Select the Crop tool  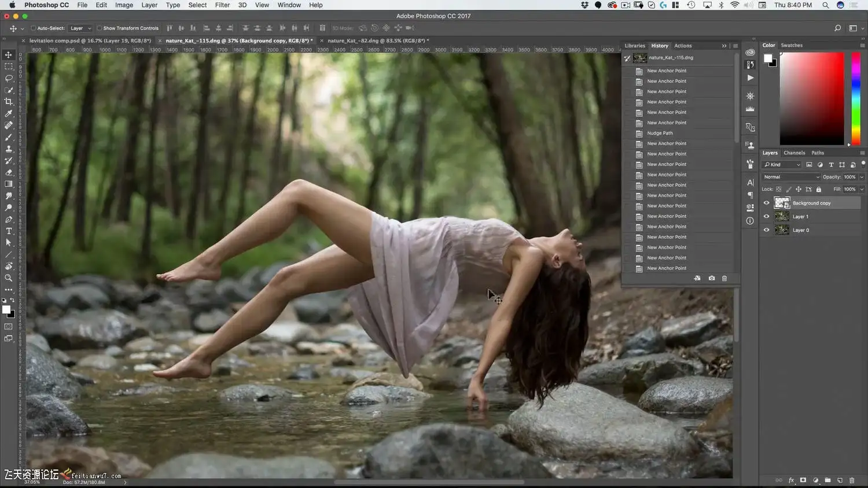pyautogui.click(x=9, y=102)
